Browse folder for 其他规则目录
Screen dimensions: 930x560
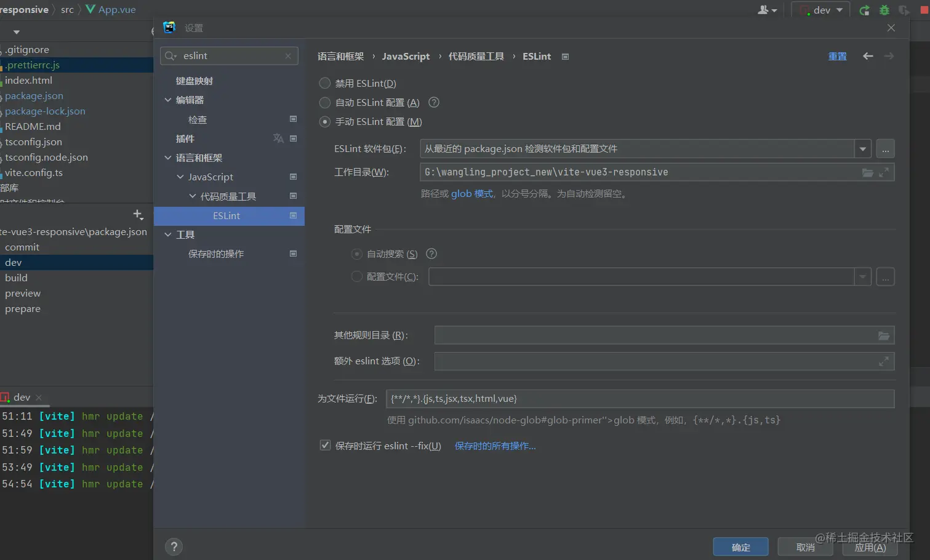pyautogui.click(x=884, y=335)
